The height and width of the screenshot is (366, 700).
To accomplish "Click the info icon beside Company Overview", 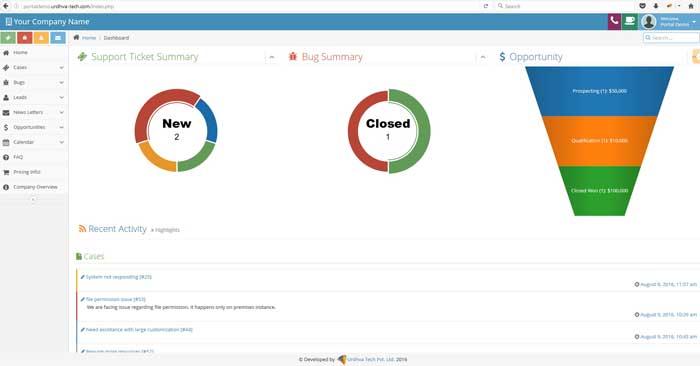I will (x=6, y=187).
